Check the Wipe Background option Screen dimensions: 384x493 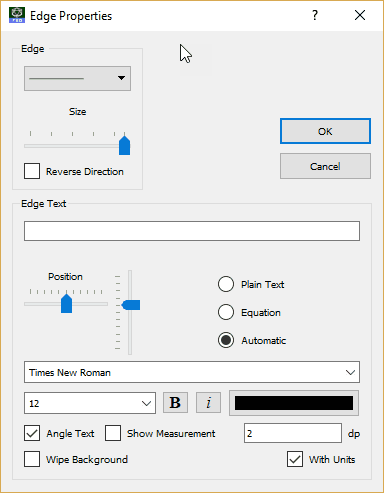32,459
